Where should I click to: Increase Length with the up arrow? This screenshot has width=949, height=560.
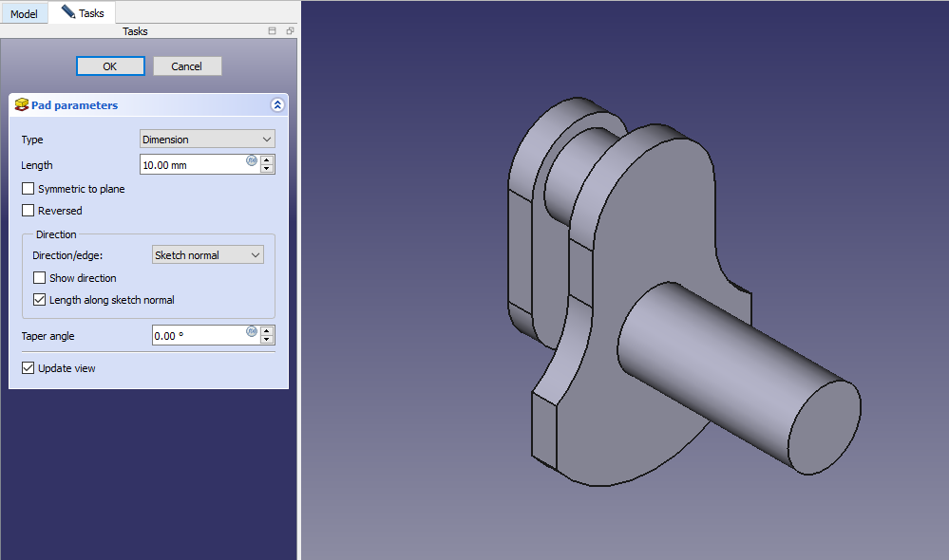267,159
